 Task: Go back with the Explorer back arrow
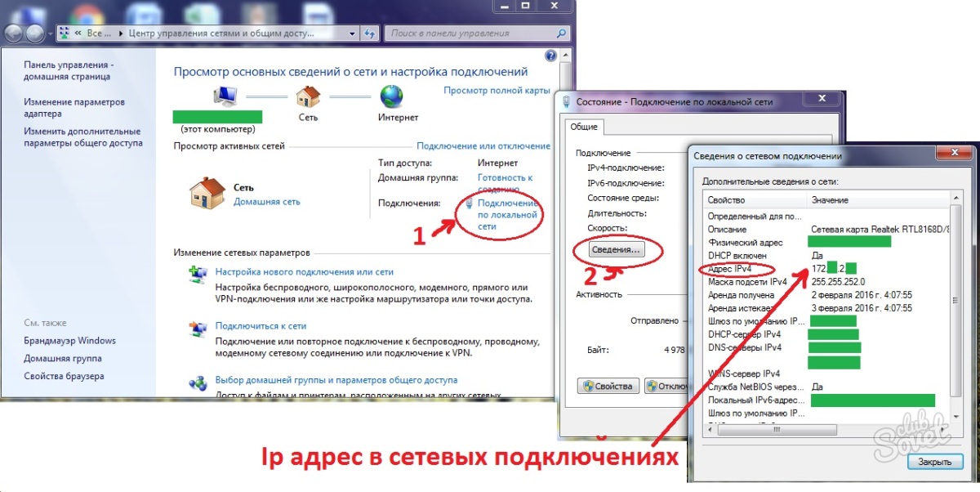(13, 34)
